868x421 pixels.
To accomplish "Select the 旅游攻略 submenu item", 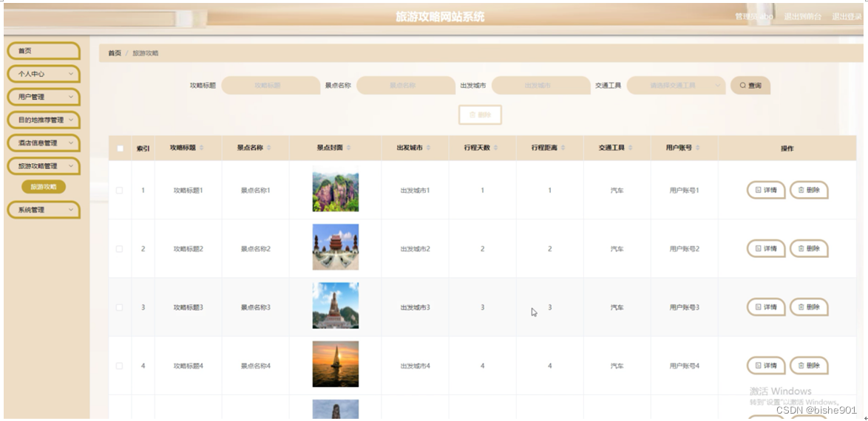I will click(x=44, y=187).
